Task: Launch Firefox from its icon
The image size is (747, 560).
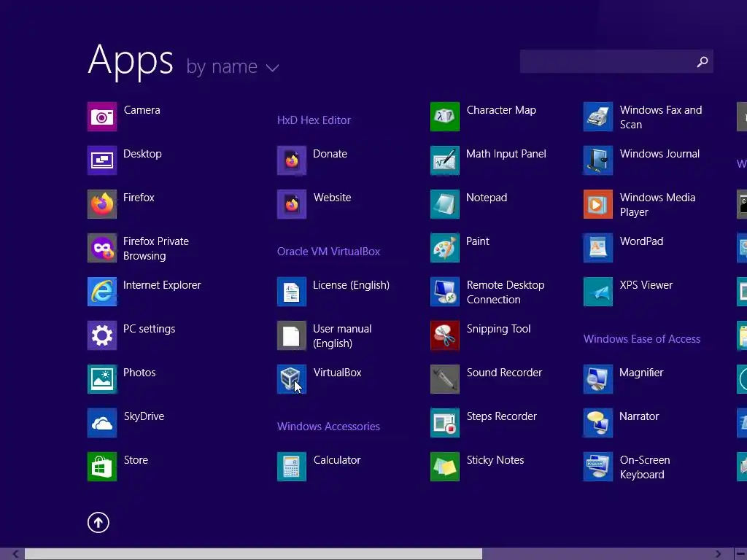Action: [102, 204]
